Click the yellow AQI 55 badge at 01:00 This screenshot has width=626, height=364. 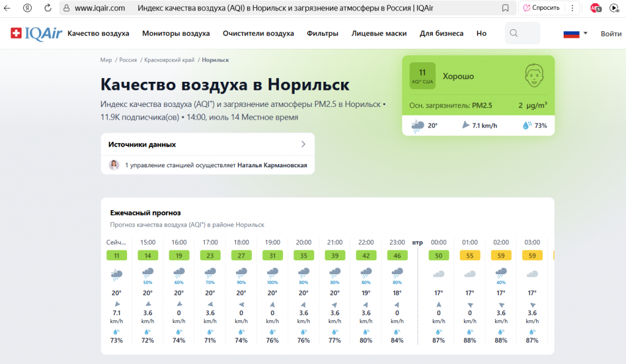click(x=470, y=255)
